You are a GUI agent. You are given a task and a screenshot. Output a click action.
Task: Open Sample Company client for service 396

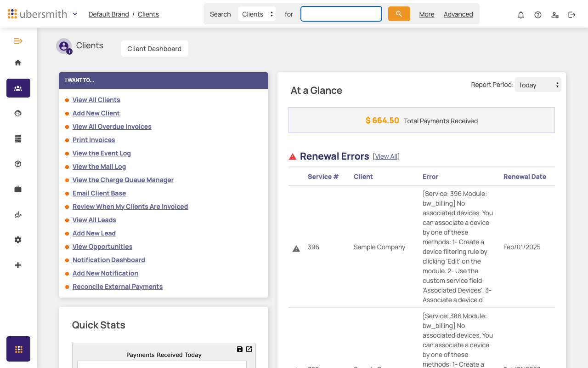[x=379, y=247]
